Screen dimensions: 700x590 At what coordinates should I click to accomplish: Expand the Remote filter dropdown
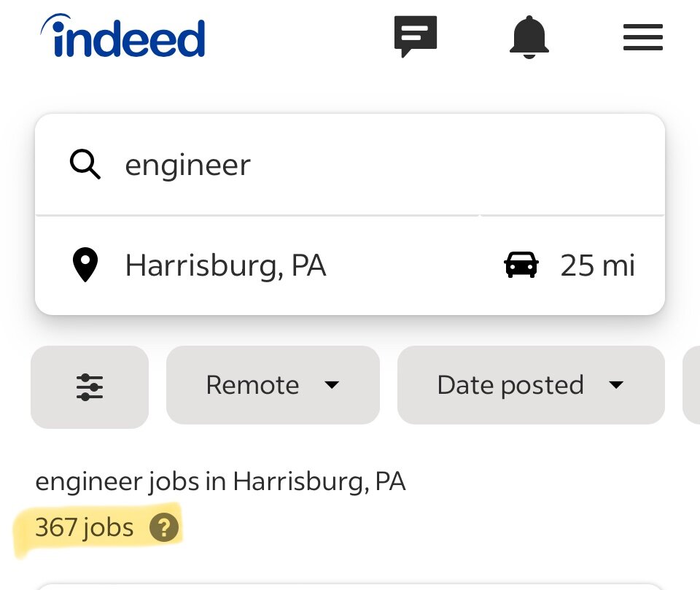(273, 385)
